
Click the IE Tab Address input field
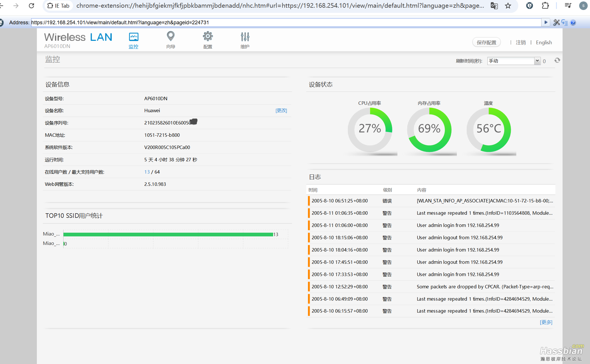[x=286, y=23]
